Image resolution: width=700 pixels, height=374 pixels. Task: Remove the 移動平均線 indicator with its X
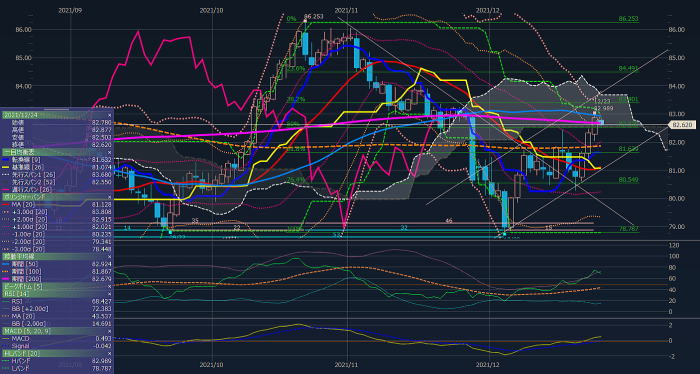(x=109, y=257)
